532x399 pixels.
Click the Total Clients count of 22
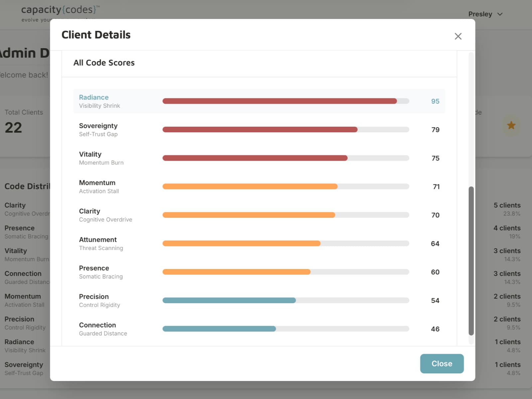tap(13, 128)
